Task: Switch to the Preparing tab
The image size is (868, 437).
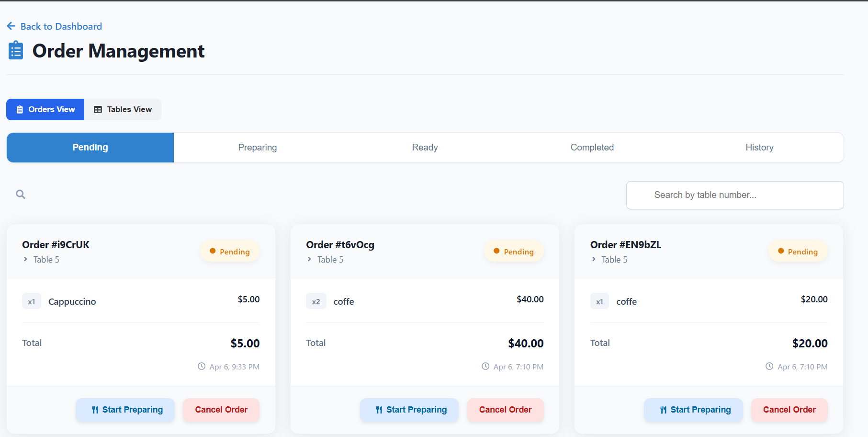Action: (x=257, y=147)
